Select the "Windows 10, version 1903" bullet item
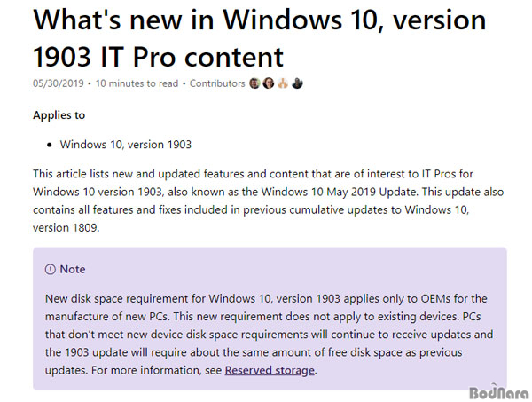Screen dimensions: 532x402 point(126,145)
